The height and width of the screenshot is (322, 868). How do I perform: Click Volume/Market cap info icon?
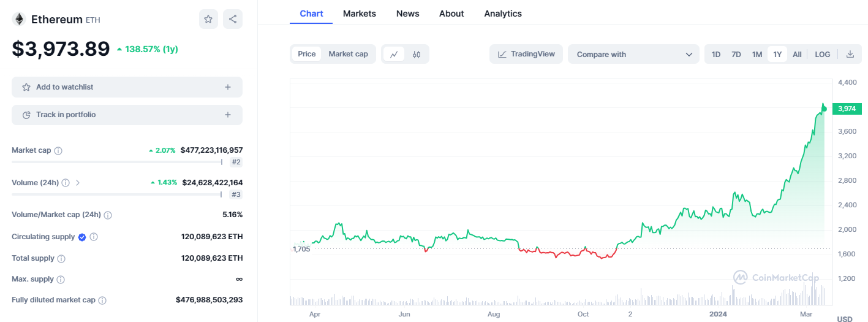(x=108, y=215)
